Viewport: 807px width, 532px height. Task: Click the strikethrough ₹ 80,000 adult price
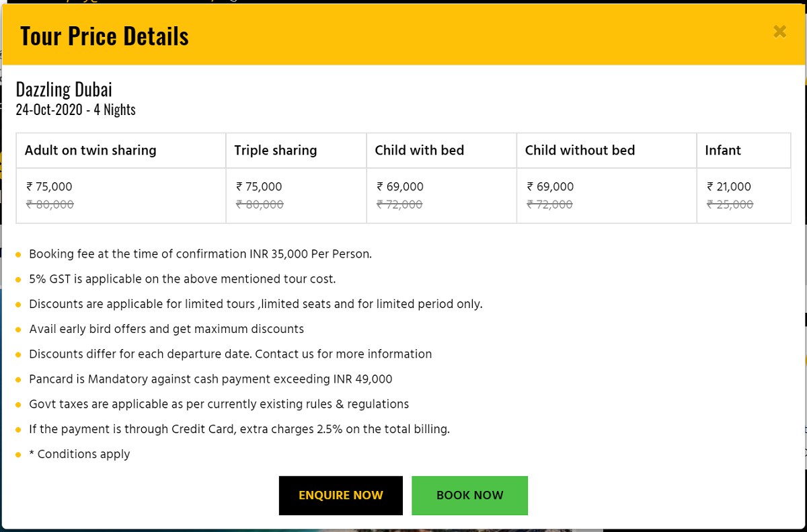click(x=50, y=204)
